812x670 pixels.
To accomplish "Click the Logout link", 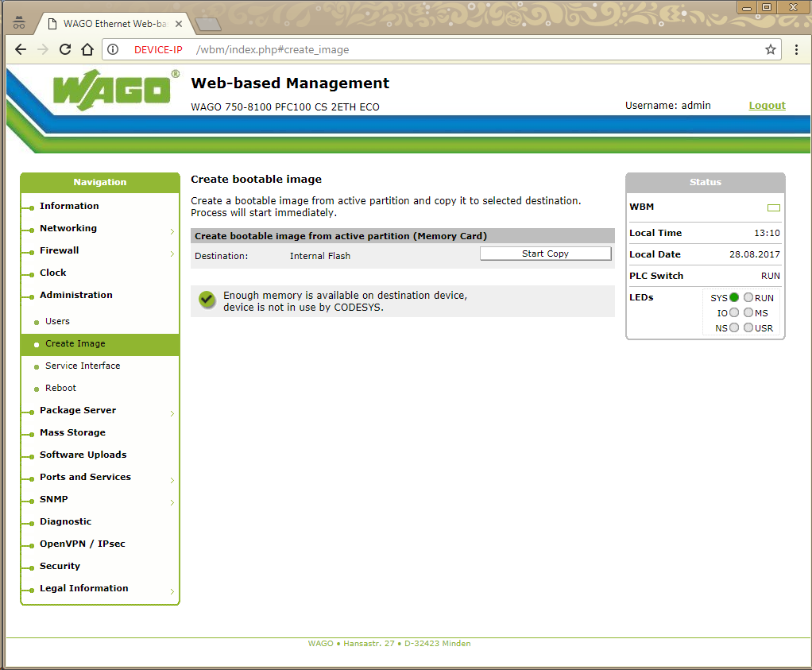I will 767,105.
